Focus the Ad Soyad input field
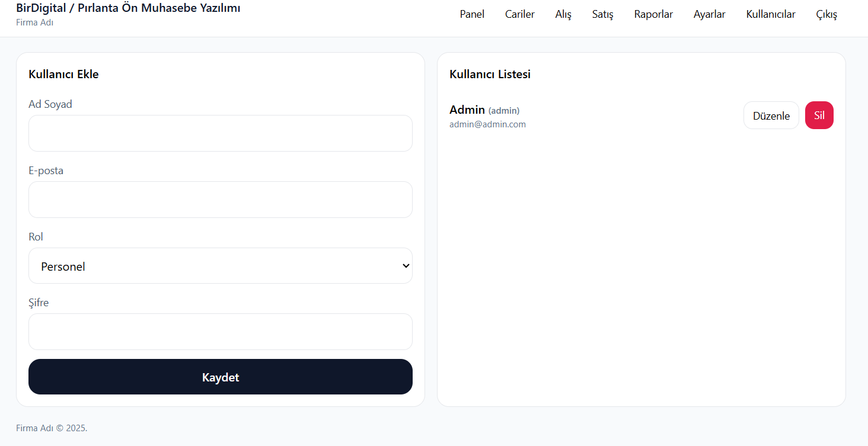This screenshot has width=868, height=446. click(x=220, y=133)
